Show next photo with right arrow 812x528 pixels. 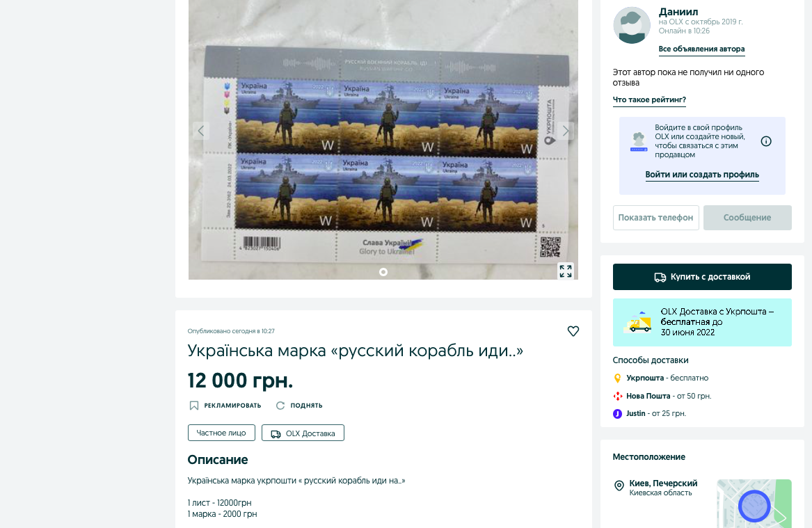click(x=566, y=131)
